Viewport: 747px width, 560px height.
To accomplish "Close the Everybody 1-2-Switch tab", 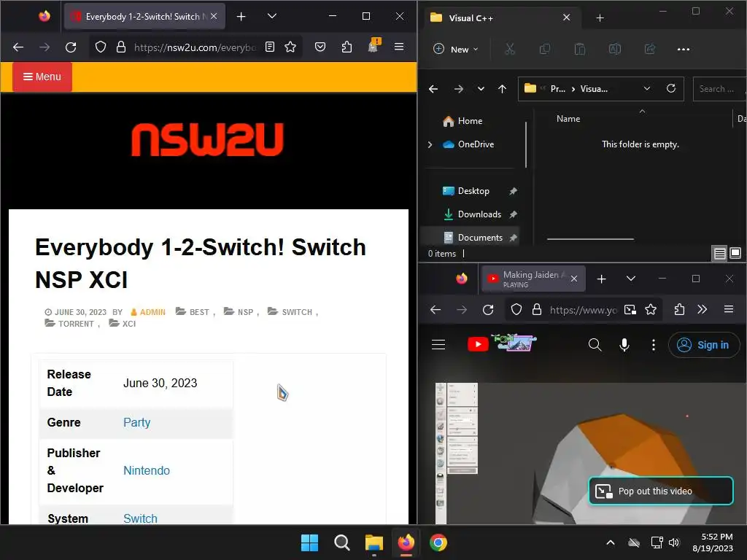I will pos(214,16).
